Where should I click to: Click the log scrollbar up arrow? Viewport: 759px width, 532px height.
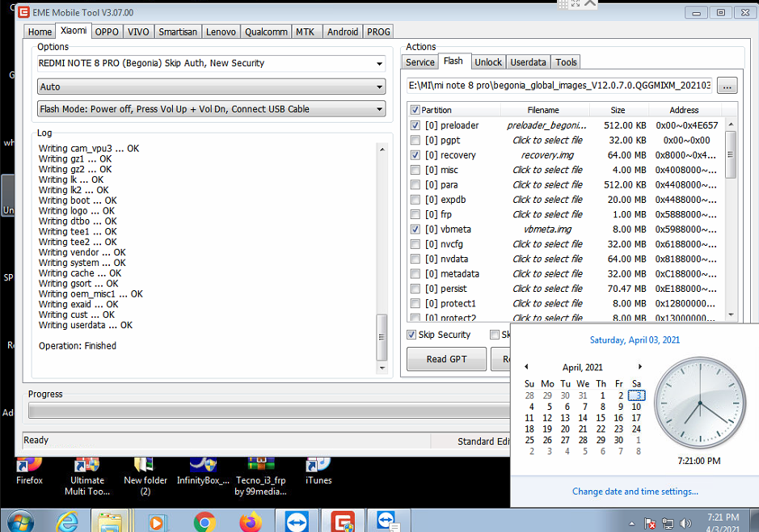[382, 149]
